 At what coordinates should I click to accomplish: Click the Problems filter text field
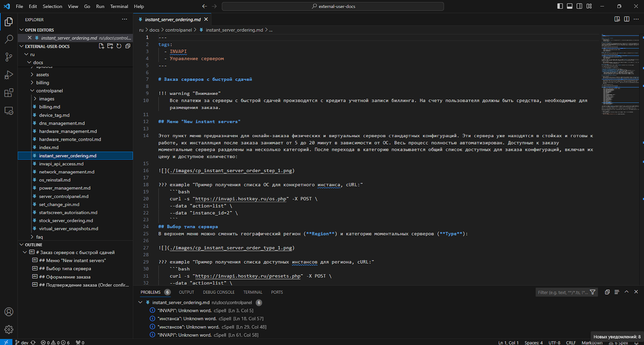point(563,292)
